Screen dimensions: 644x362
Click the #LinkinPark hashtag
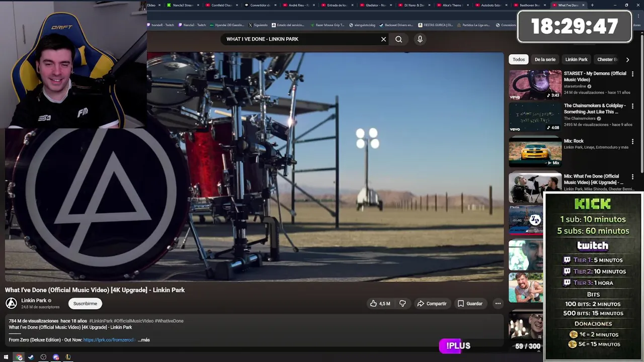pyautogui.click(x=101, y=321)
